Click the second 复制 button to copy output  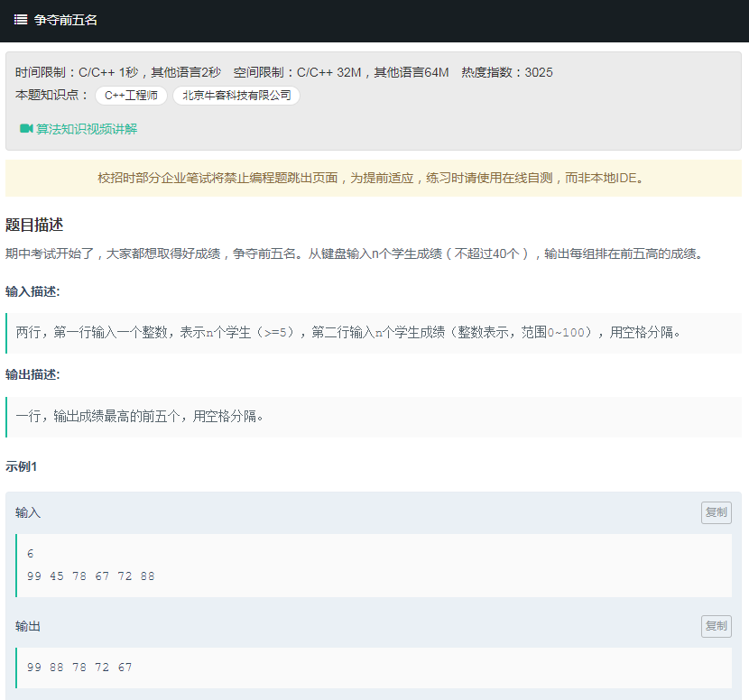point(716,626)
